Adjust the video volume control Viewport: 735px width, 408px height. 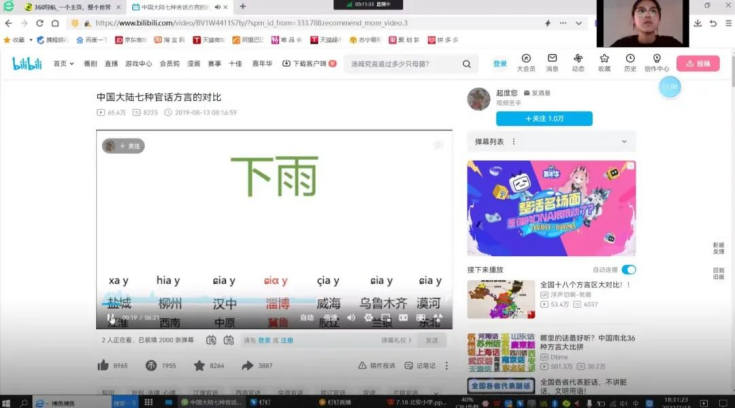[x=351, y=318]
